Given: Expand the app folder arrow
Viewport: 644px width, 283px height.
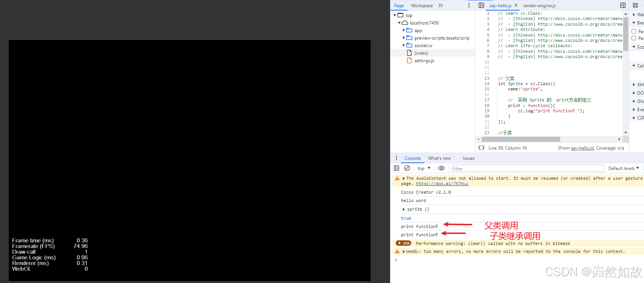Looking at the screenshot, I should coord(404,30).
